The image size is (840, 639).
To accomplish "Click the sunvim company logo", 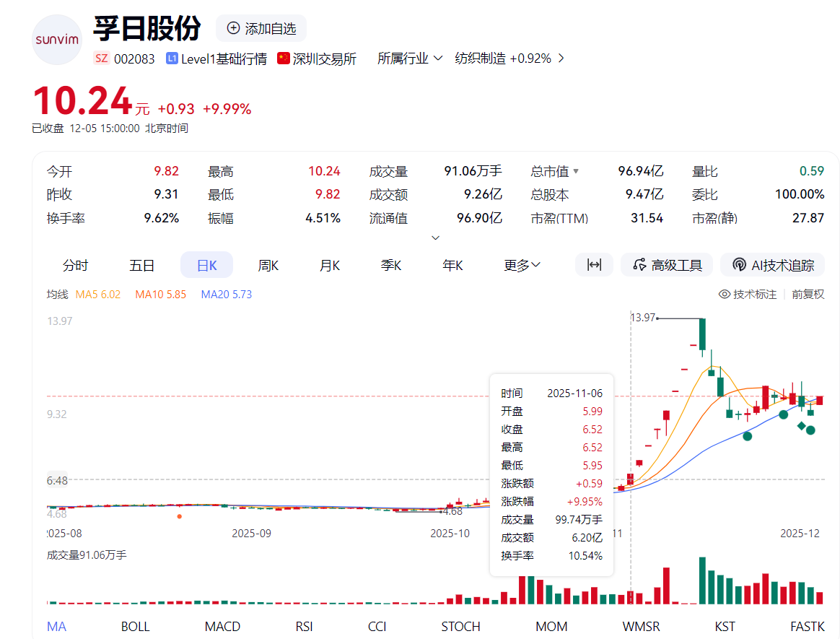I will (x=57, y=40).
